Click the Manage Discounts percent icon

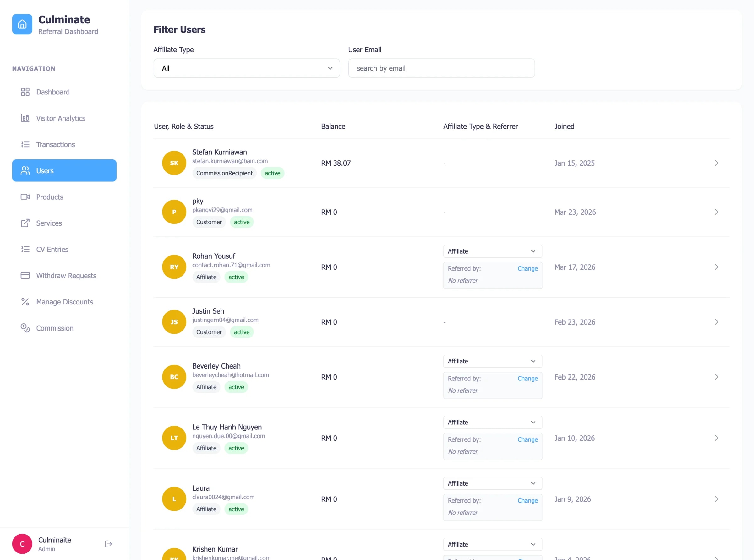(x=25, y=302)
